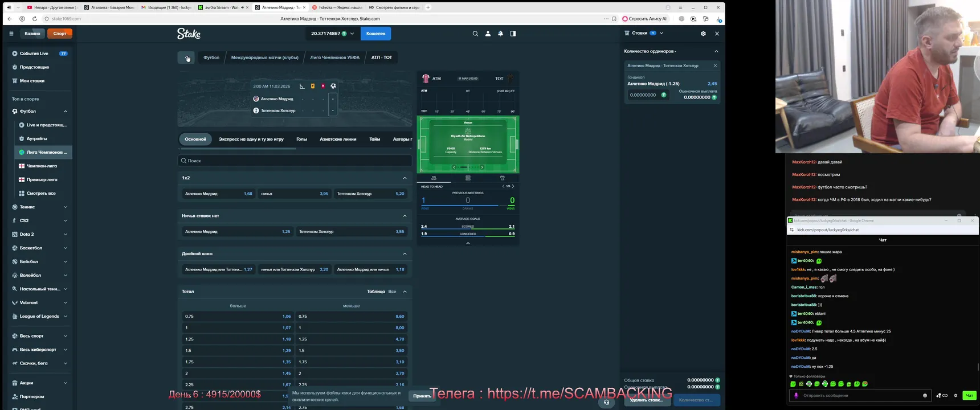Viewport: 980px width, 410px height.
Task: Switch to Спорт section
Action: point(60,34)
